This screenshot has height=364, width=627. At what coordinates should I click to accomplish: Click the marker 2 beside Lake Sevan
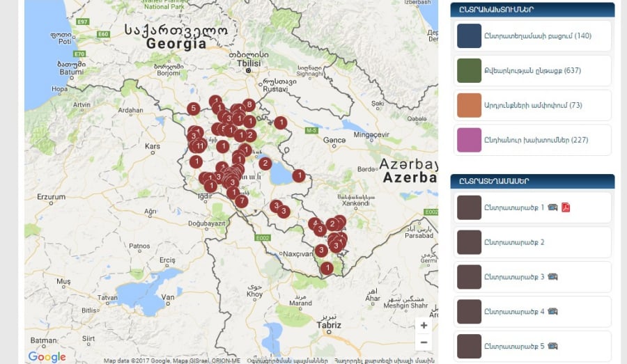[265, 164]
